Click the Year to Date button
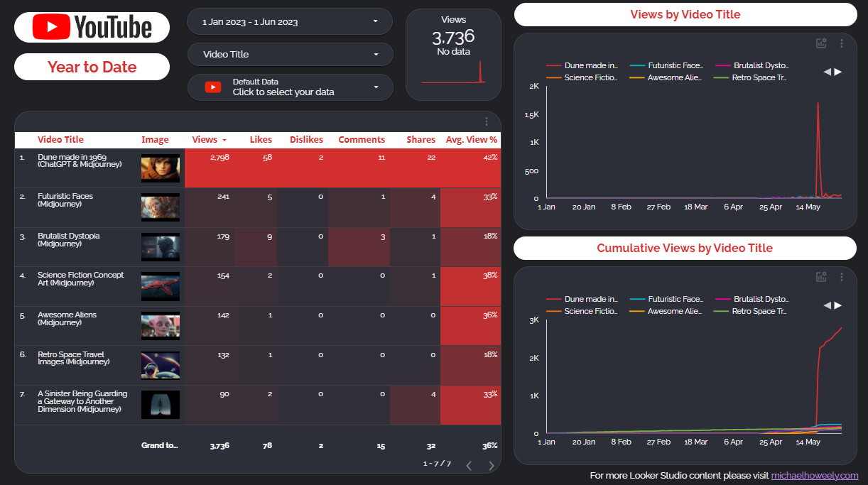Screen dimensions: 868x485 [92, 67]
